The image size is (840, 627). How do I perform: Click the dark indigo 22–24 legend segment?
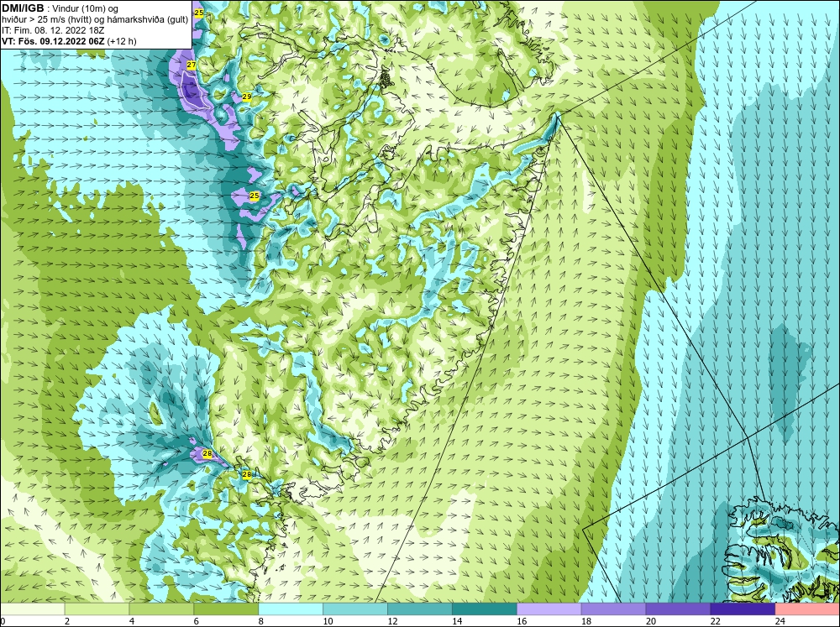tap(743, 609)
